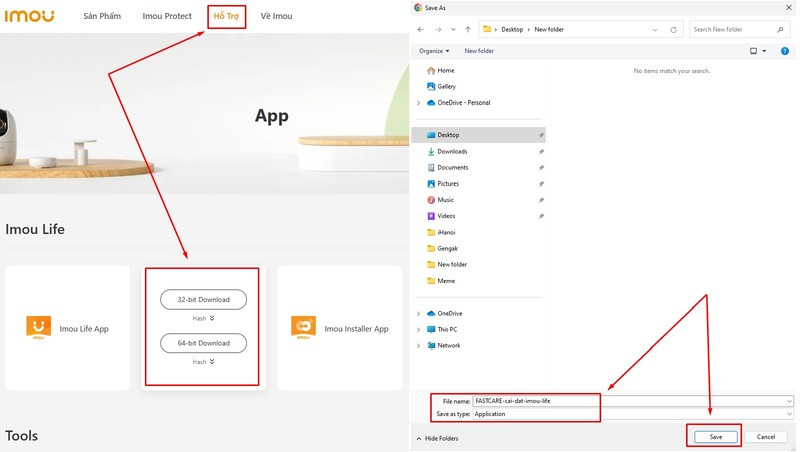Click the New folder toolbar button
The image size is (800, 452).
(479, 51)
